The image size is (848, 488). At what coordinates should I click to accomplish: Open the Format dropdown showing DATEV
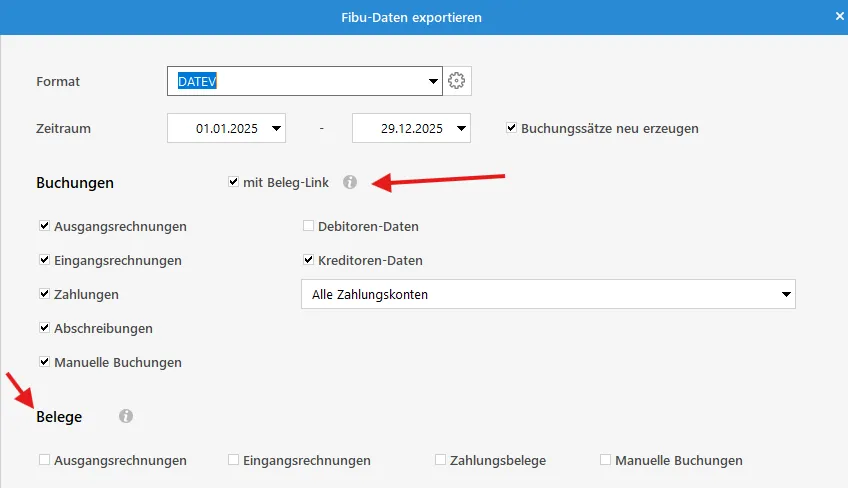click(x=433, y=82)
